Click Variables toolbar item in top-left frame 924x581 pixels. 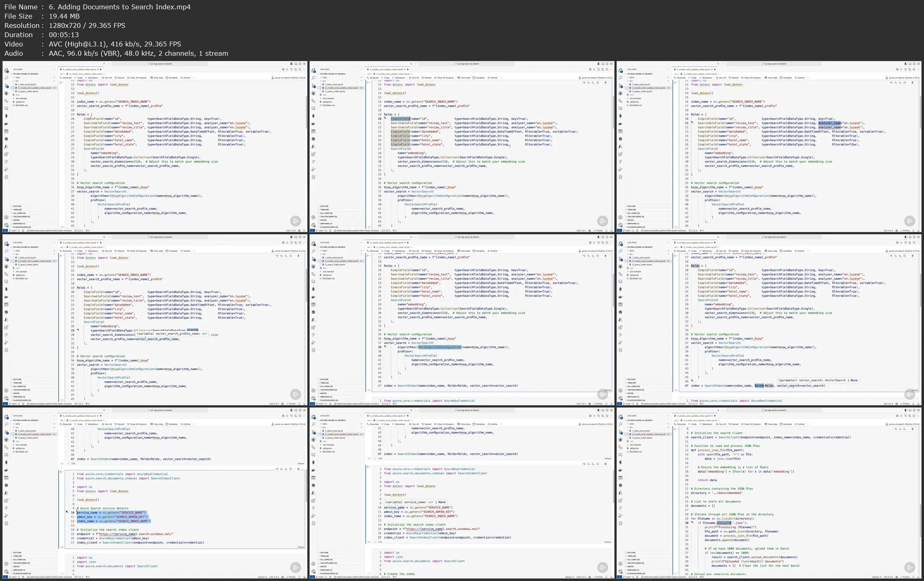click(172, 78)
